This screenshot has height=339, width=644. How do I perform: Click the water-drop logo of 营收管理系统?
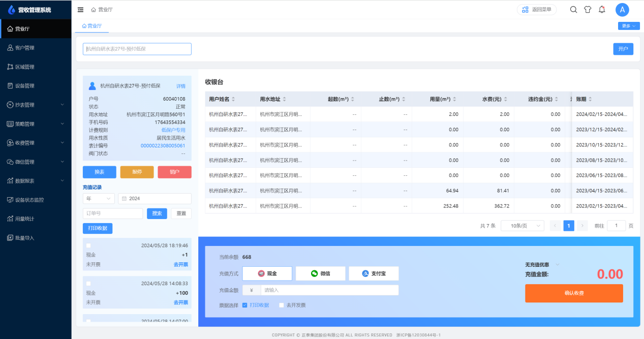[12, 10]
